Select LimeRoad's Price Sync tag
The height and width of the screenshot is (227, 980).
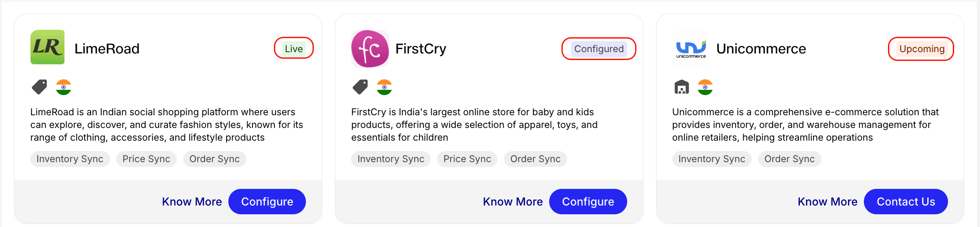pyautogui.click(x=146, y=159)
